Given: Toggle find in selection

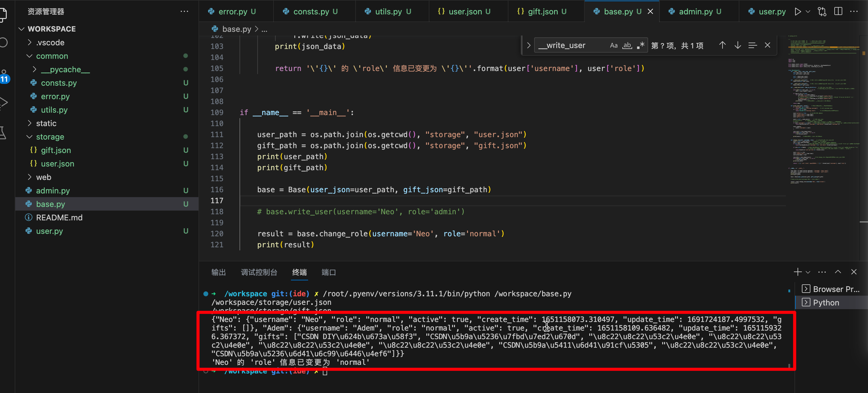Looking at the screenshot, I should click(x=753, y=46).
